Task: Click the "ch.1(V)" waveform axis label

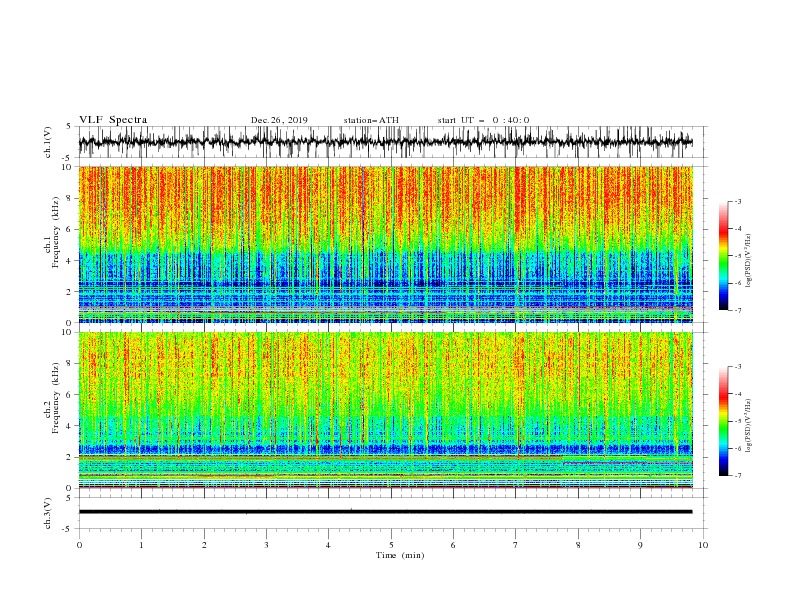Action: tap(48, 142)
